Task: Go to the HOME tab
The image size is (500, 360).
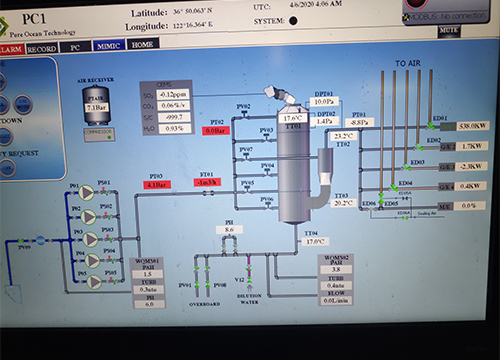Action: pos(142,44)
